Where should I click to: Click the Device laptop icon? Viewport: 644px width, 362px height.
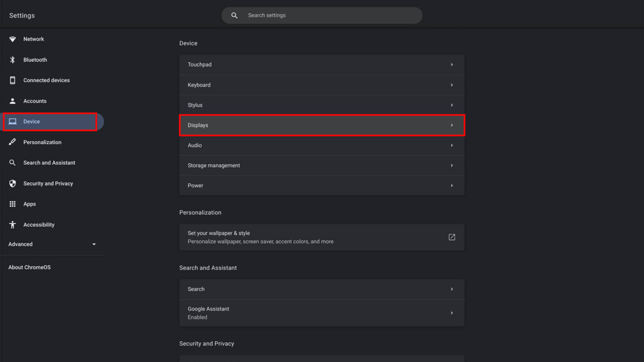(13, 122)
